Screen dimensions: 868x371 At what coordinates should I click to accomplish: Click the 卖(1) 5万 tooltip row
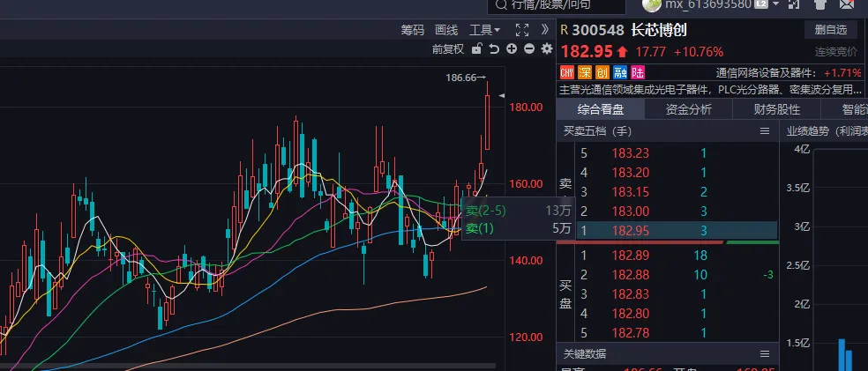518,227
